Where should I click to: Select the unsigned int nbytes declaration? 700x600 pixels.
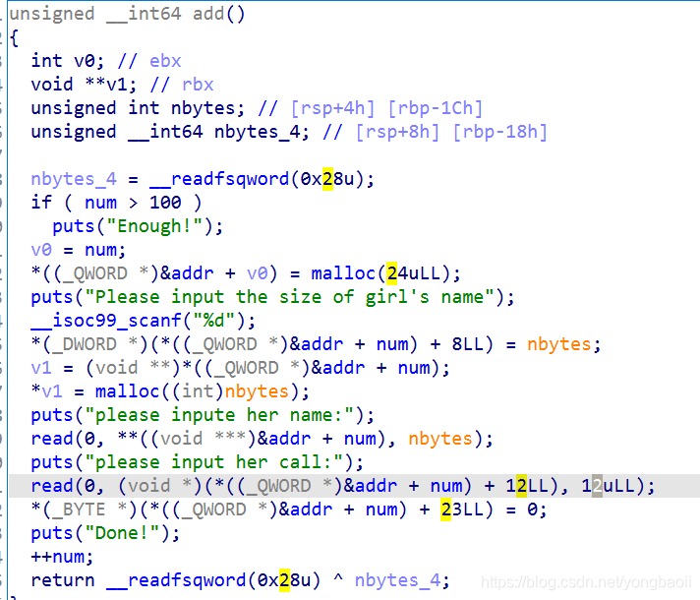(138, 108)
